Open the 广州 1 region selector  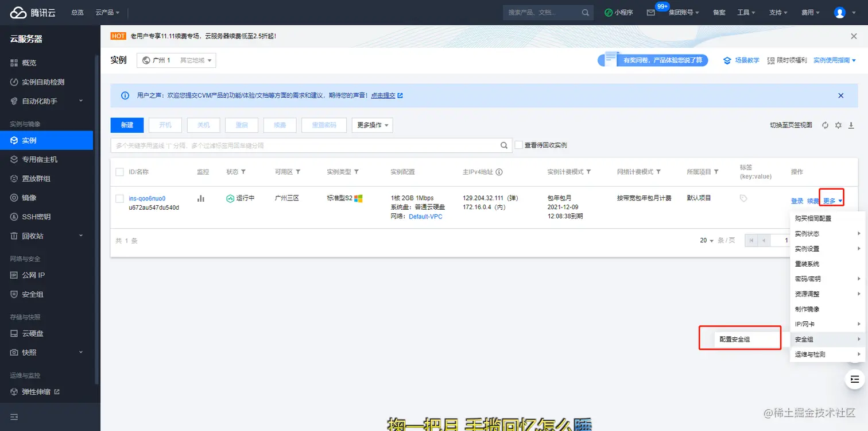[x=176, y=60]
